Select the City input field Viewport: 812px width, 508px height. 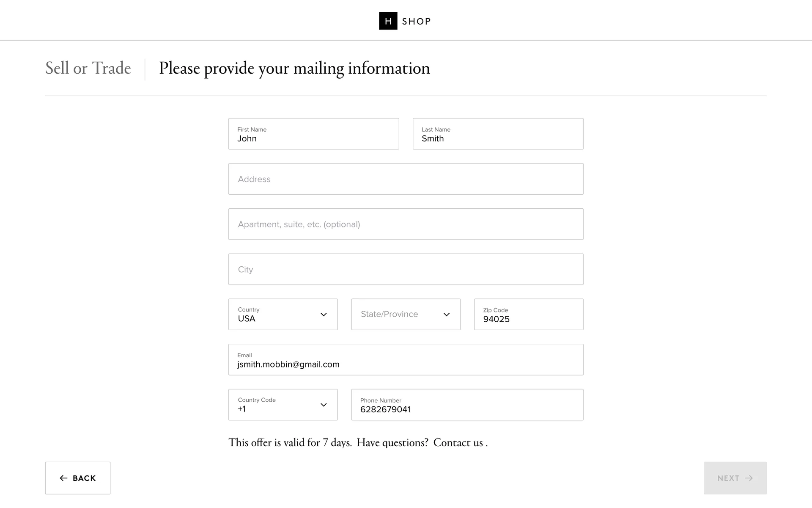tap(406, 269)
